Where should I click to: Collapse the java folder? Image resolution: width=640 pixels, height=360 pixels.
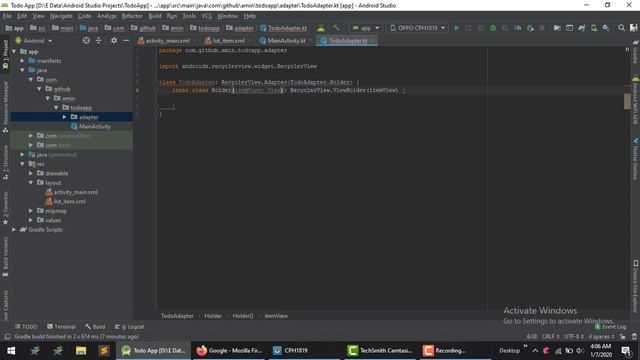point(22,70)
